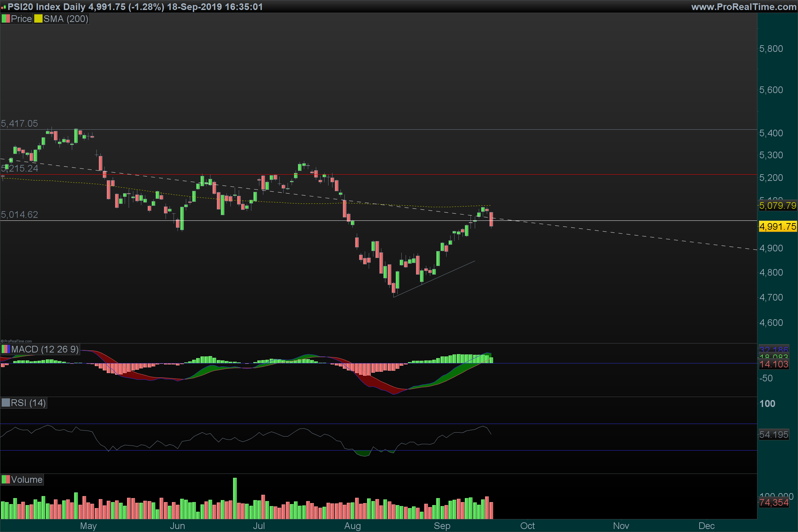Select the RSI (14) panel label
798x532 pixels.
[28, 403]
